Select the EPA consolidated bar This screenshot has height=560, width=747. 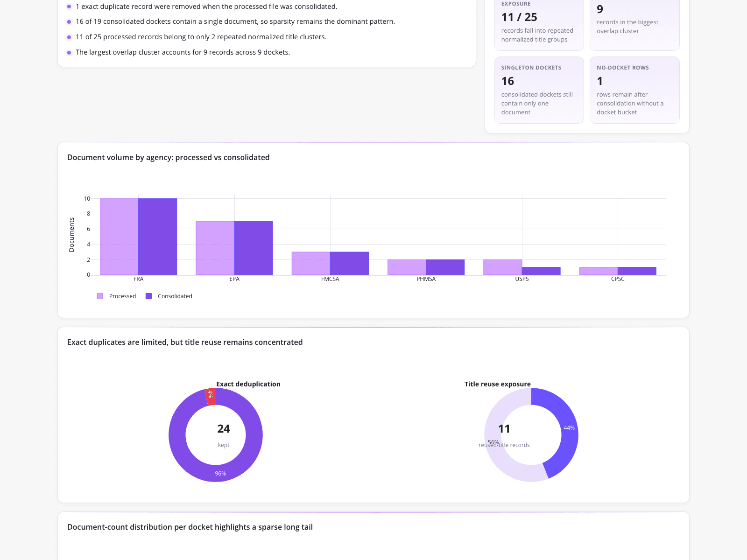tap(254, 248)
